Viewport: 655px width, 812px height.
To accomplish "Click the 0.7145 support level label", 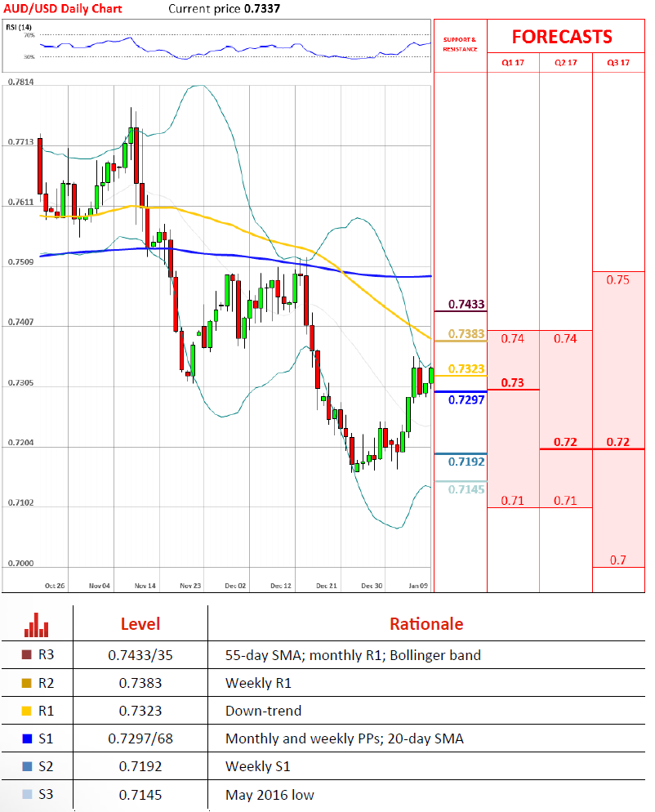I will click(466, 489).
